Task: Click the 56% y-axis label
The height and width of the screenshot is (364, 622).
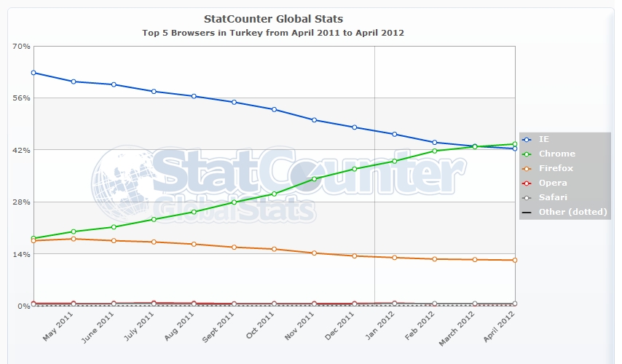Action: 21,98
